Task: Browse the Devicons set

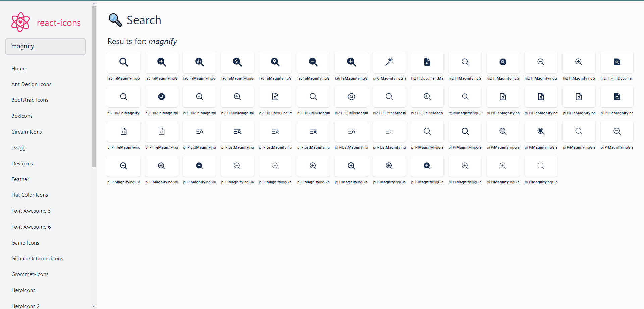Action: pyautogui.click(x=22, y=164)
